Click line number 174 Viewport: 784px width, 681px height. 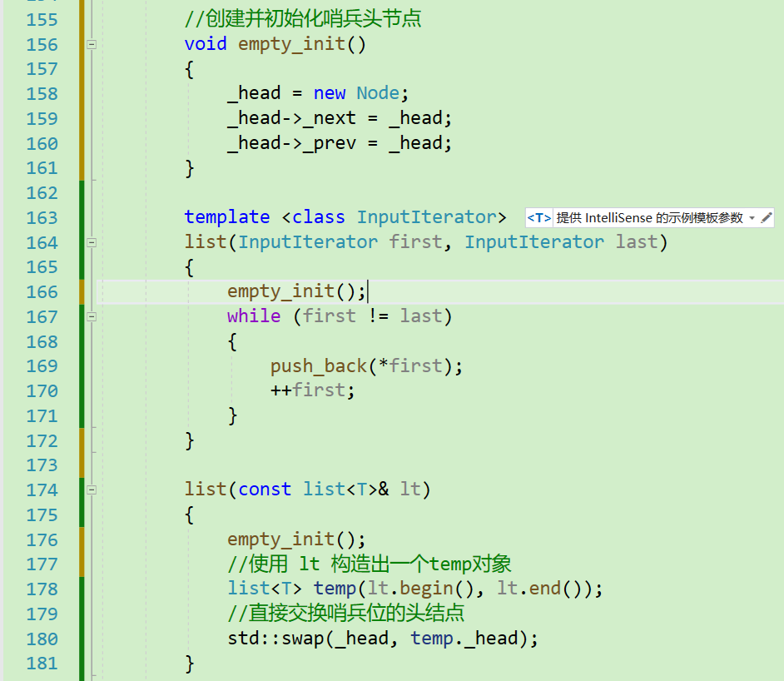click(42, 490)
